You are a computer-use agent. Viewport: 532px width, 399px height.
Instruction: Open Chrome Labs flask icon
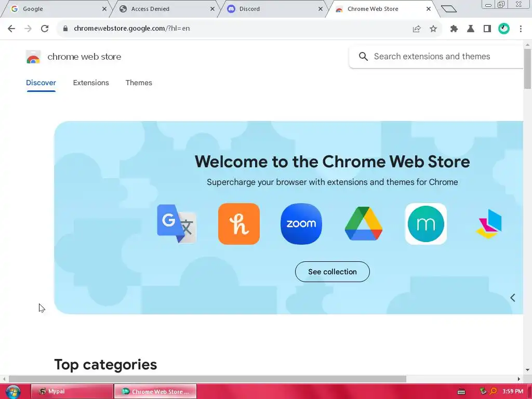coord(471,29)
